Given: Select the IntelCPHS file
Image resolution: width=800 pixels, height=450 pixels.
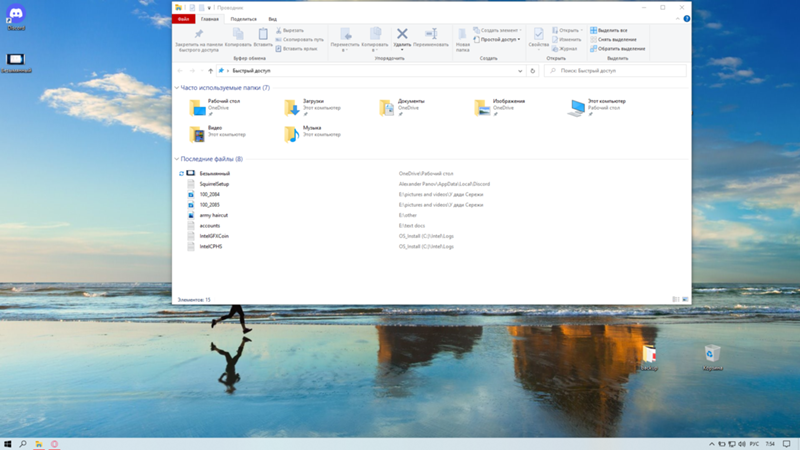Looking at the screenshot, I should pos(211,246).
